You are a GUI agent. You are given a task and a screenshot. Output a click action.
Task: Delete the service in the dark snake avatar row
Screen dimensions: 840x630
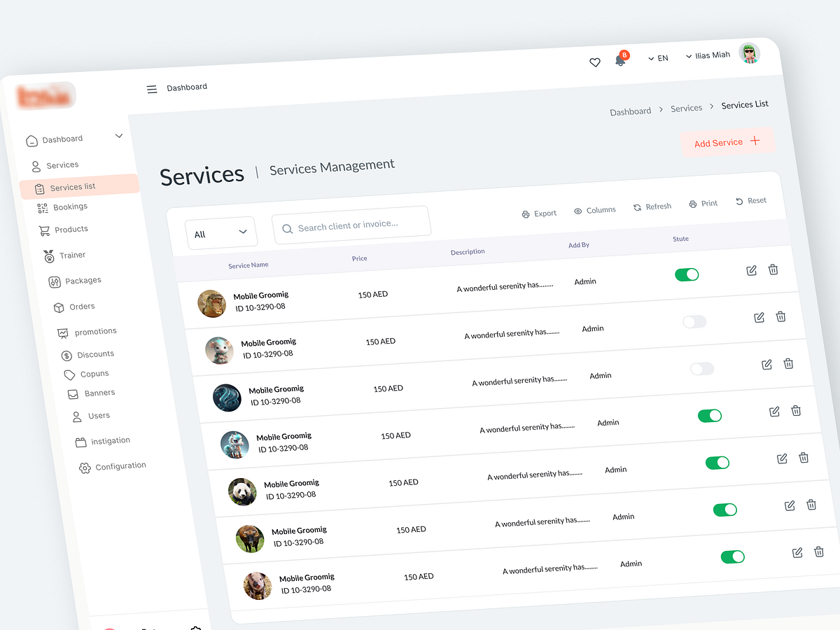(788, 363)
